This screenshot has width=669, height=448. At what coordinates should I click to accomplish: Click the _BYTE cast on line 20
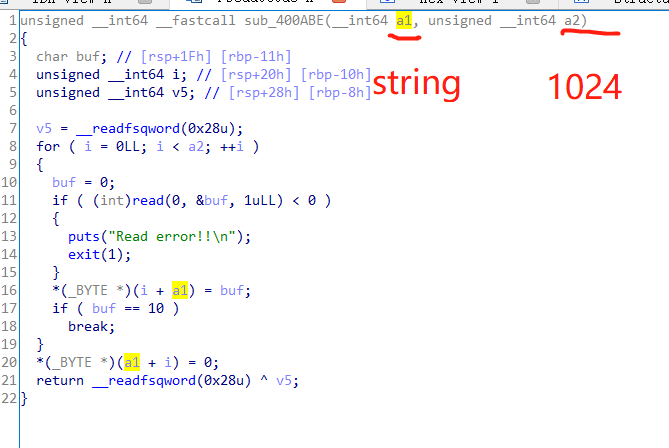tap(72, 363)
